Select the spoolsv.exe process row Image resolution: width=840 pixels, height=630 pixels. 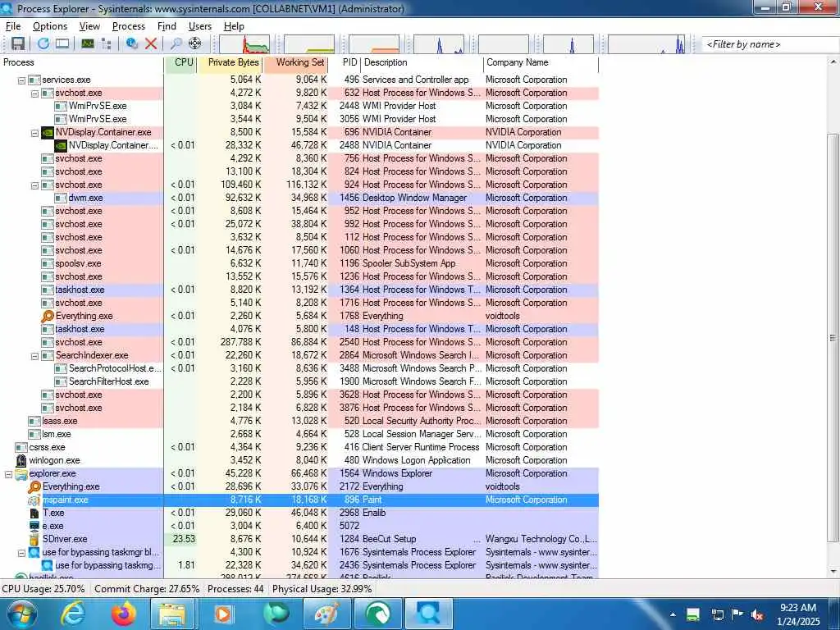[299, 263]
